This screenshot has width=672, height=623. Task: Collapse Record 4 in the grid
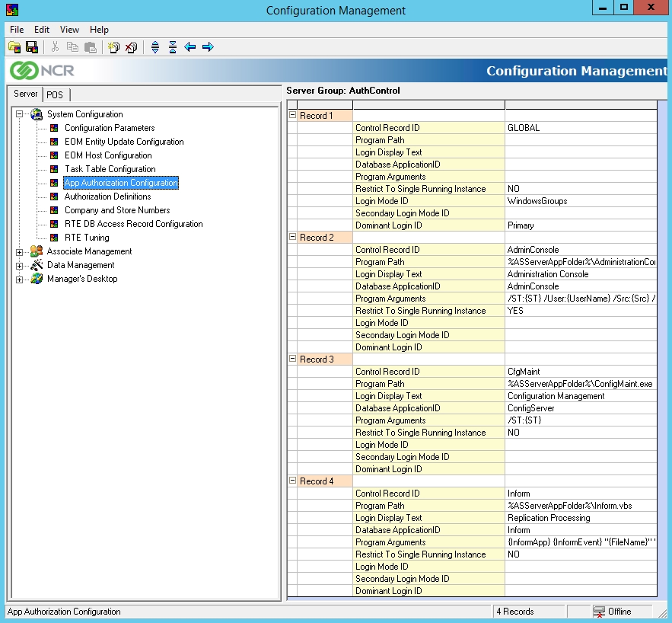coord(293,481)
